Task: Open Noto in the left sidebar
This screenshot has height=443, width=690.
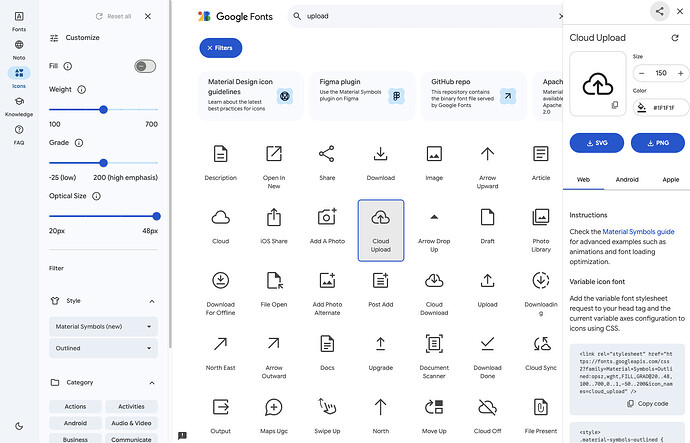Action: [x=19, y=50]
